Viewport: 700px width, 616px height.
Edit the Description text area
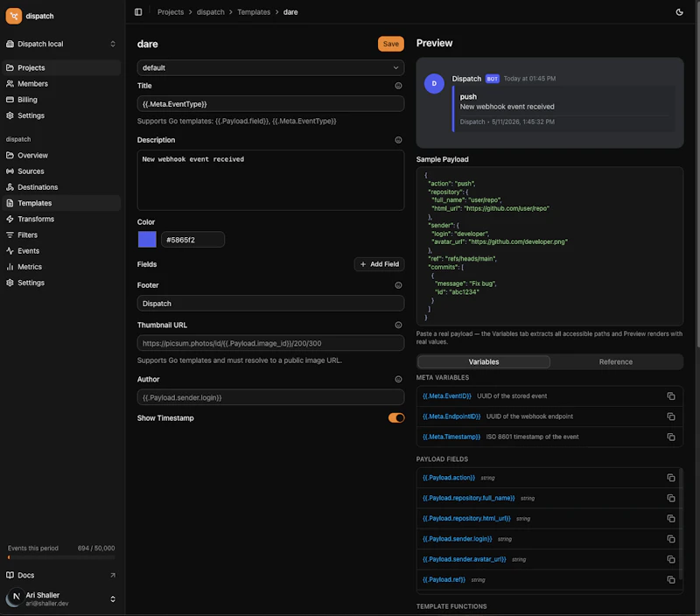click(270, 180)
